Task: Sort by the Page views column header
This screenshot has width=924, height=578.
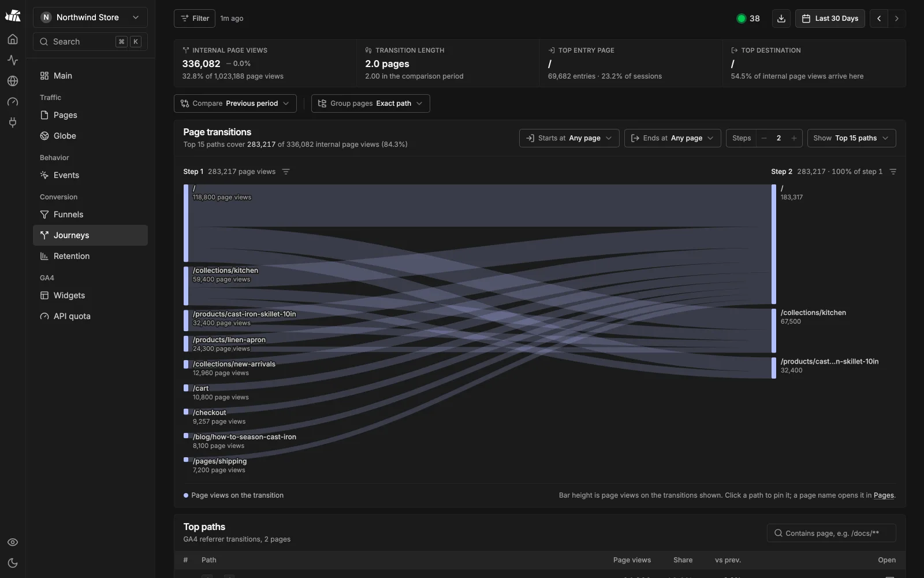Action: click(632, 560)
